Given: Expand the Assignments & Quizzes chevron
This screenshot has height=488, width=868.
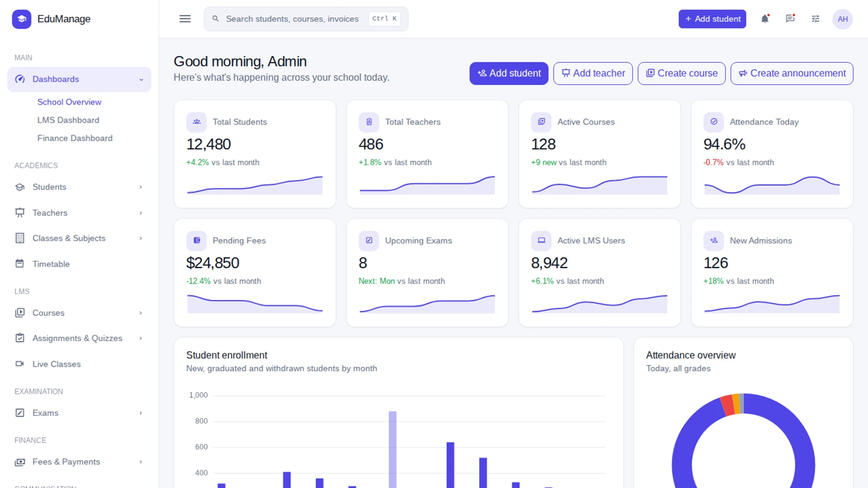Looking at the screenshot, I should click(141, 338).
